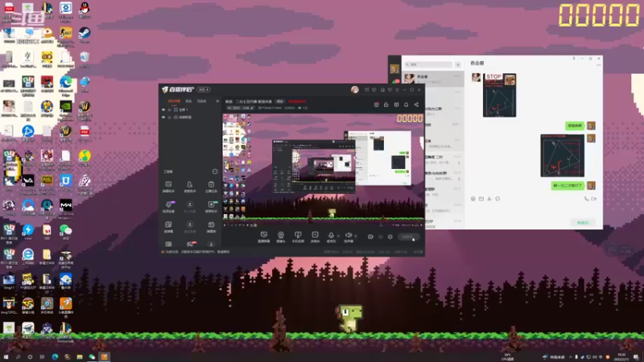
Task: Open the sent geometry image in WeChat
Action: (562, 155)
